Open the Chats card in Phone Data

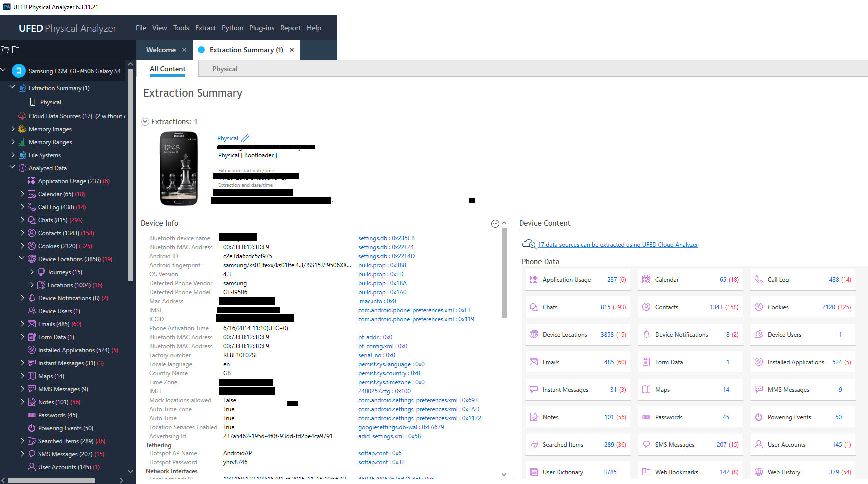pos(577,307)
